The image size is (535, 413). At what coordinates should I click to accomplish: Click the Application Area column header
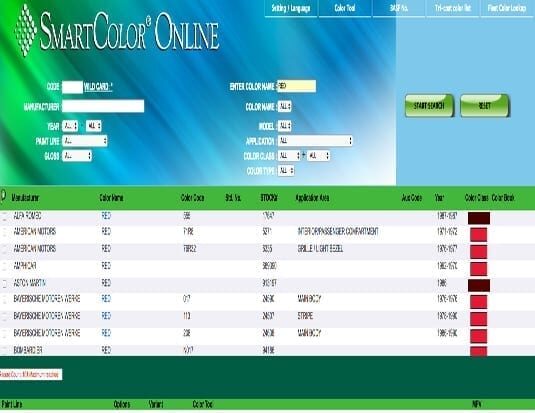click(313, 198)
